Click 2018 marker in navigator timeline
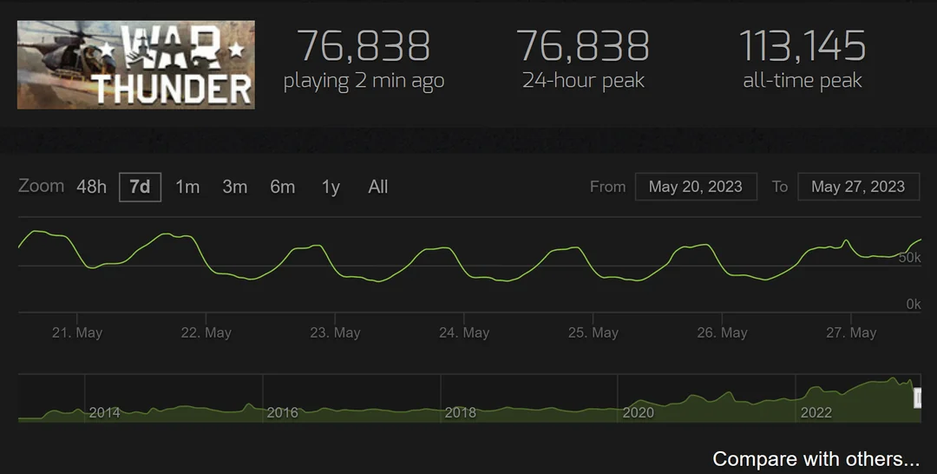Viewport: 937px width, 474px height. tap(460, 412)
